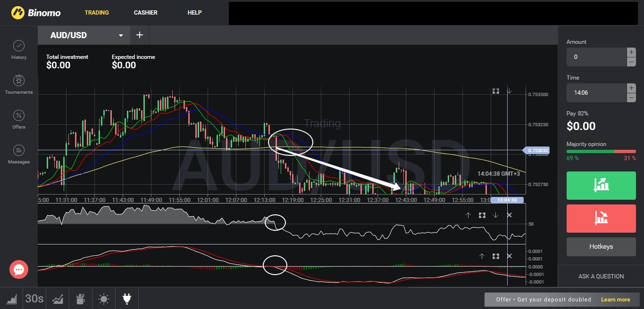This screenshot has width=644, height=309.
Task: Click the 31 % minority value
Action: 630,158
